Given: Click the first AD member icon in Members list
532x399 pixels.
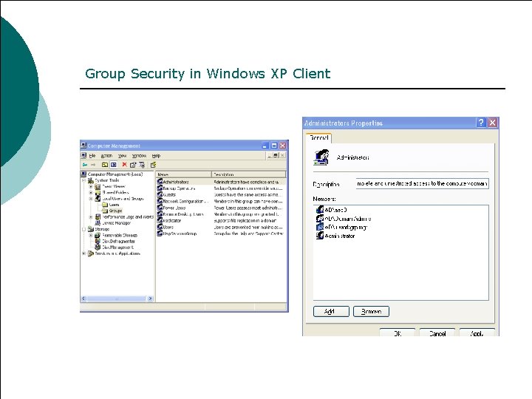Looking at the screenshot, I should pyautogui.click(x=320, y=210).
